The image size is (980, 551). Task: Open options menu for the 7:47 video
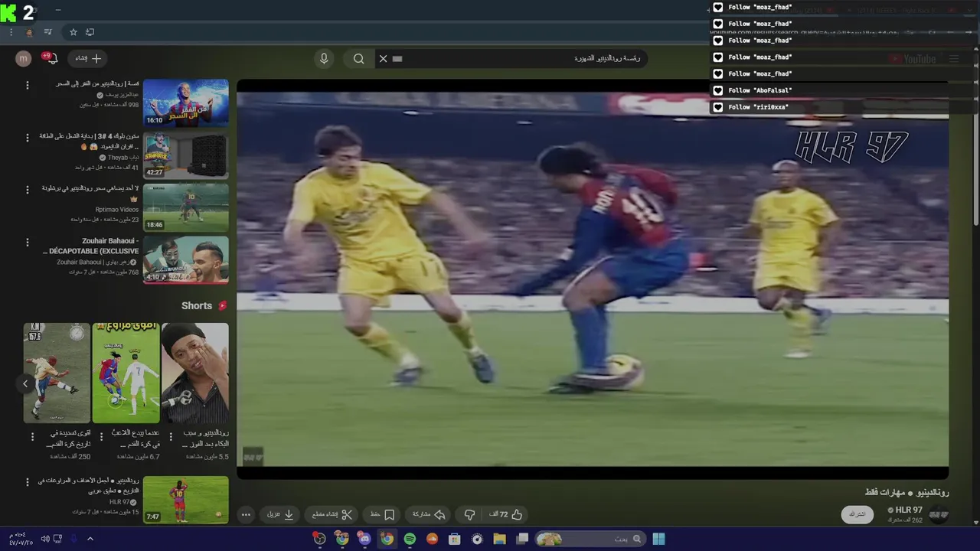pos(28,482)
